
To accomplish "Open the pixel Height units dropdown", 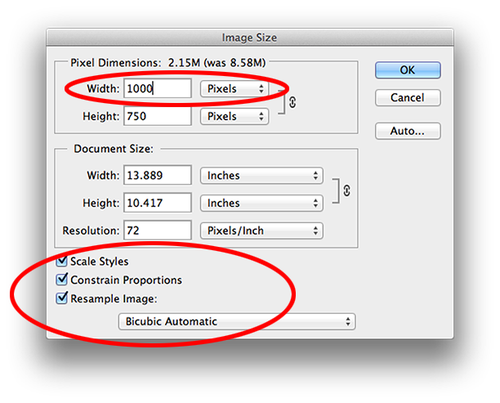I will click(x=234, y=116).
